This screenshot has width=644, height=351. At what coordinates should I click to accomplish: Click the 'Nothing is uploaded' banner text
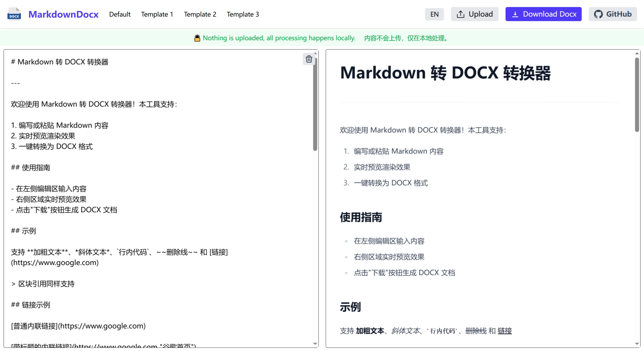(x=279, y=38)
